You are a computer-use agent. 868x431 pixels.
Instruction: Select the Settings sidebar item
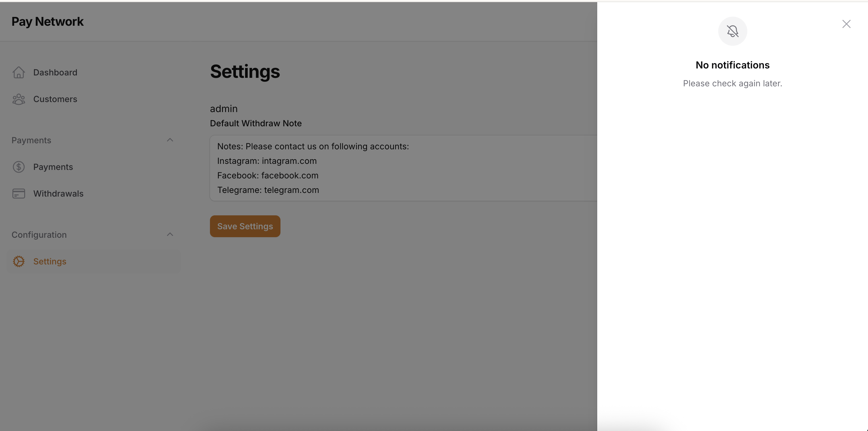tap(50, 261)
